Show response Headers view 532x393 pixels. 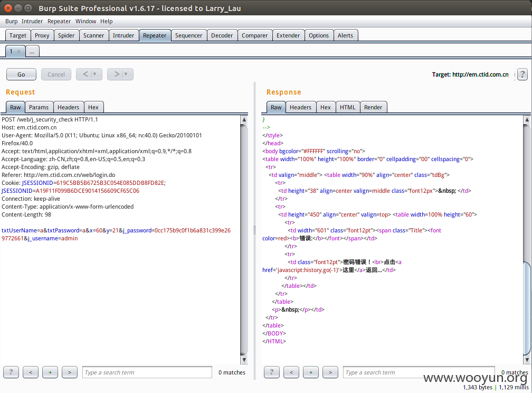point(300,107)
